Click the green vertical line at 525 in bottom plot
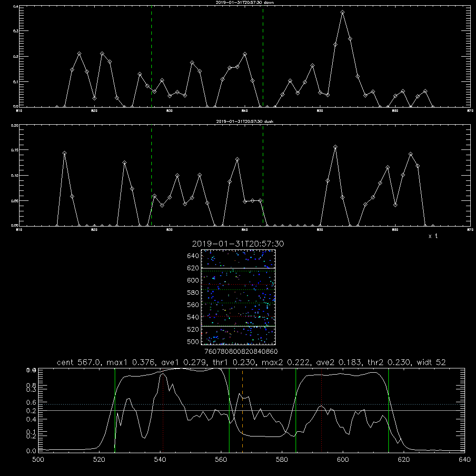Image resolution: width=476 pixels, height=476 pixels. coord(115,410)
